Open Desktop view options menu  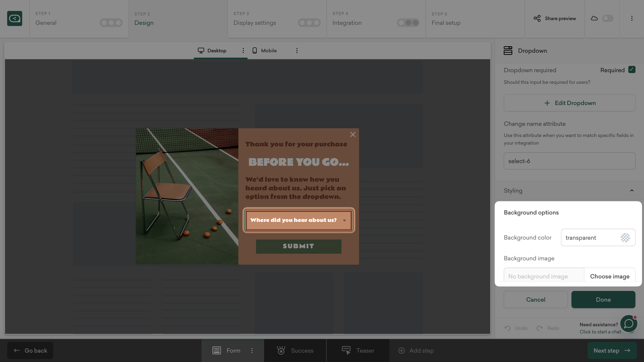(x=243, y=51)
